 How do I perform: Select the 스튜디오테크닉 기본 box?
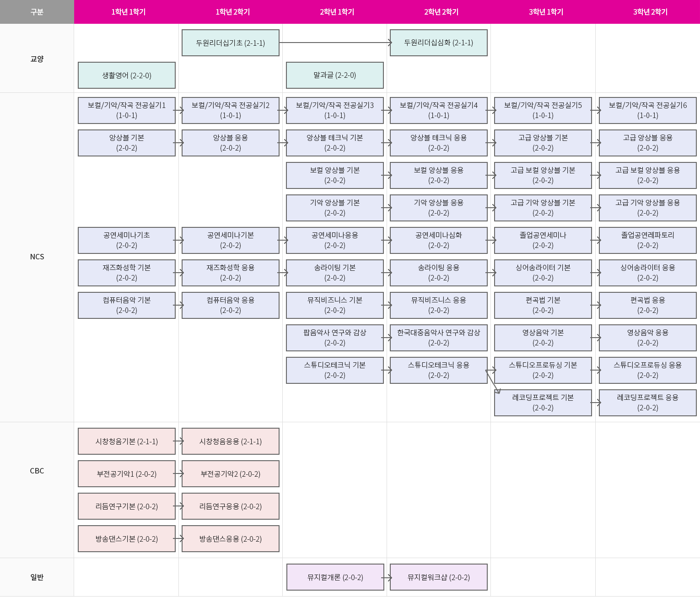(x=335, y=370)
